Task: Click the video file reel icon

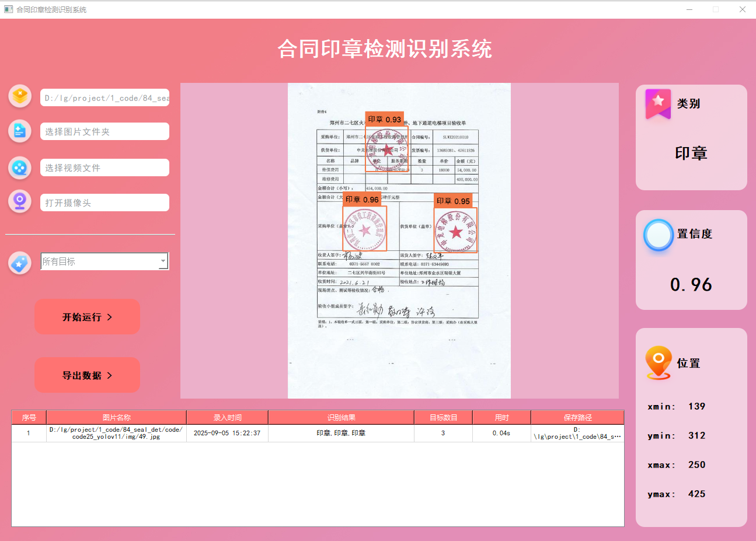Action: [20, 167]
